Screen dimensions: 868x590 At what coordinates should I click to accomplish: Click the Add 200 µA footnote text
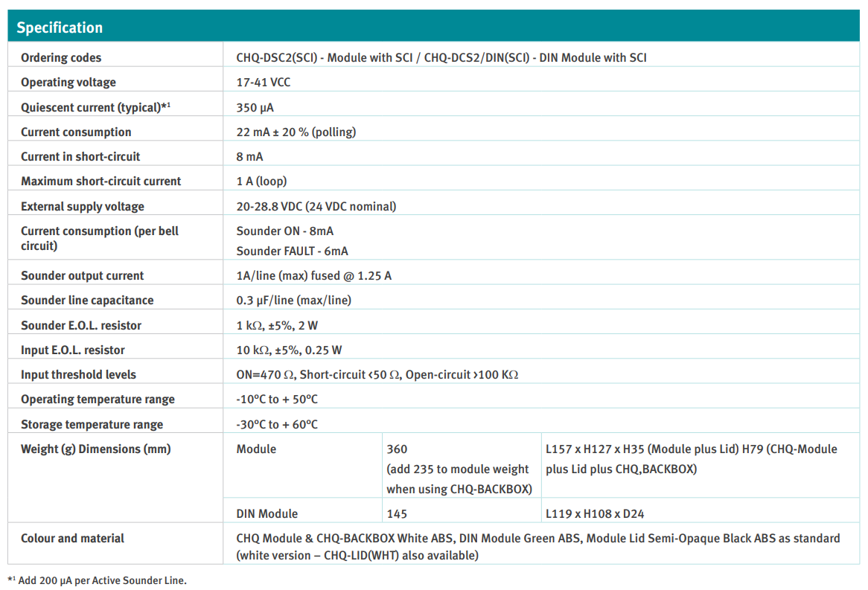(x=98, y=580)
